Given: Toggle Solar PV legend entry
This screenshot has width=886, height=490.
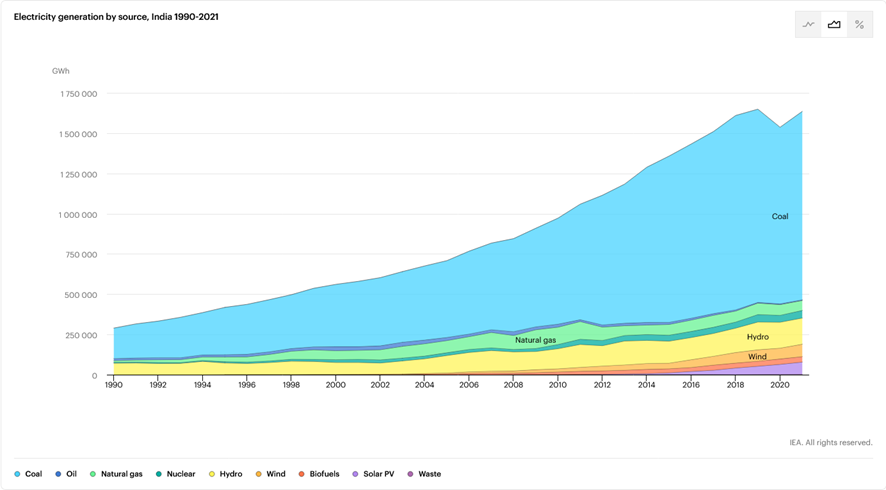Looking at the screenshot, I should tap(373, 474).
